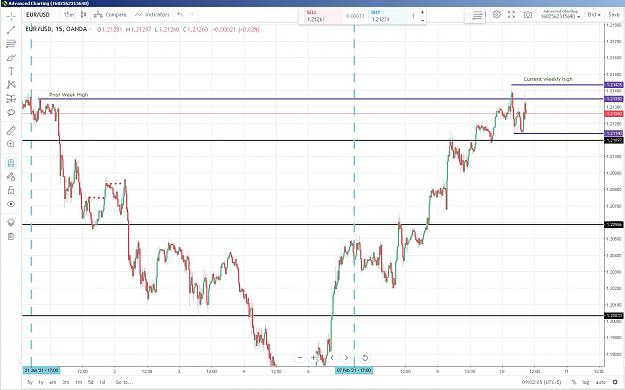Remove drawings with trash icon
Image resolution: width=625 pixels, height=390 pixels.
[x=11, y=236]
